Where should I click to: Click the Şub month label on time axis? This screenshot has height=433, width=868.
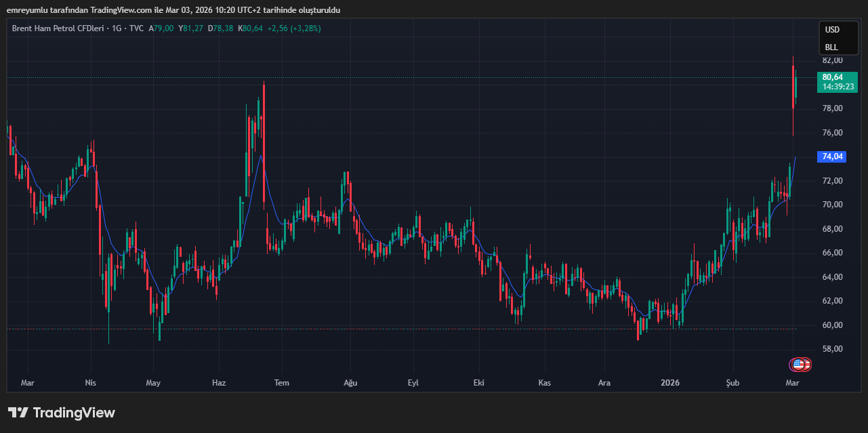pyautogui.click(x=732, y=383)
